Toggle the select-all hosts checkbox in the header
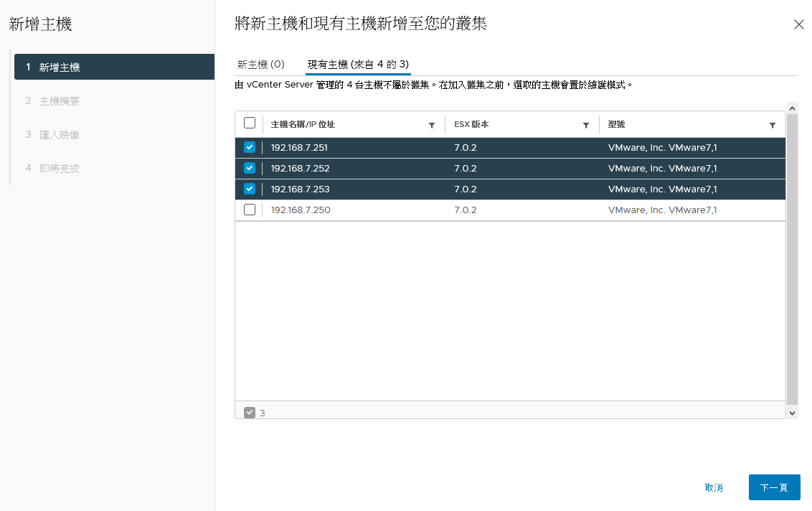 pyautogui.click(x=250, y=123)
